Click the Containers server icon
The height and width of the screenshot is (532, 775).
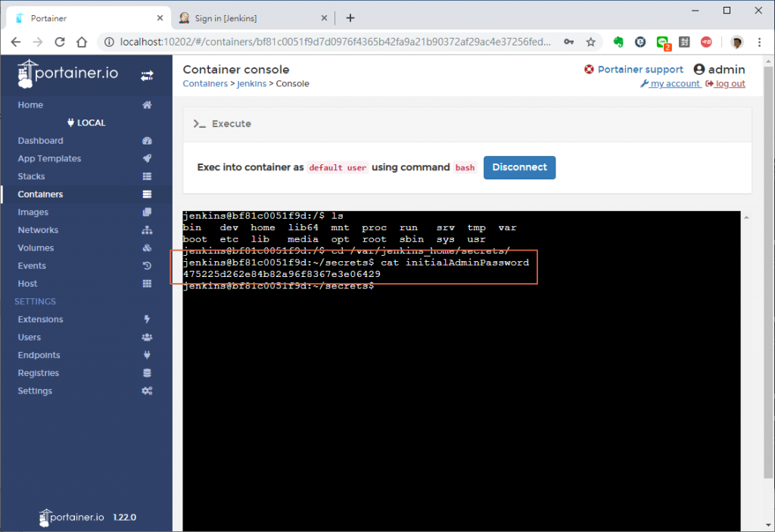[147, 194]
